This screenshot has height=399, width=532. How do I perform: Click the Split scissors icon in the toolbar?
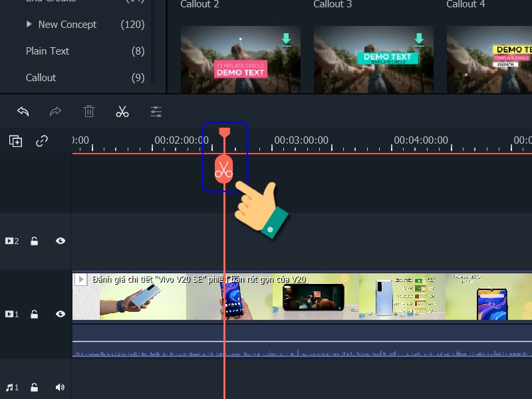(122, 111)
